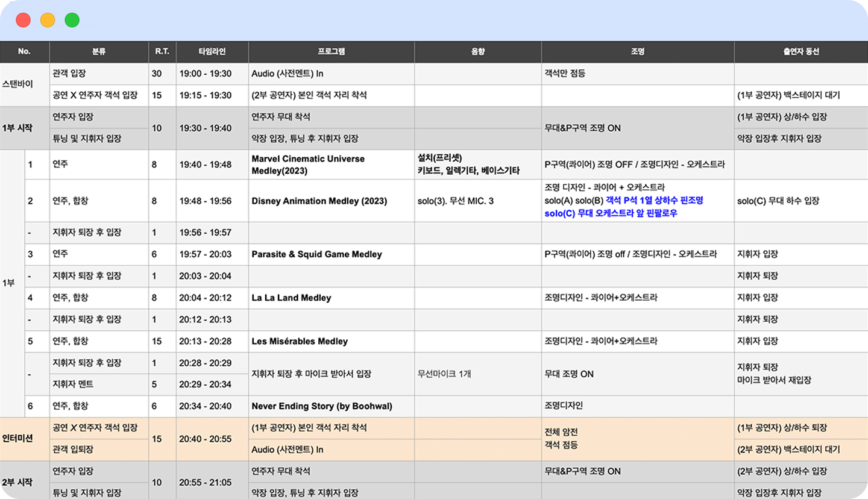This screenshot has width=868, height=499.
Task: Click the 'La La Land Medley' cell
Action: point(331,298)
